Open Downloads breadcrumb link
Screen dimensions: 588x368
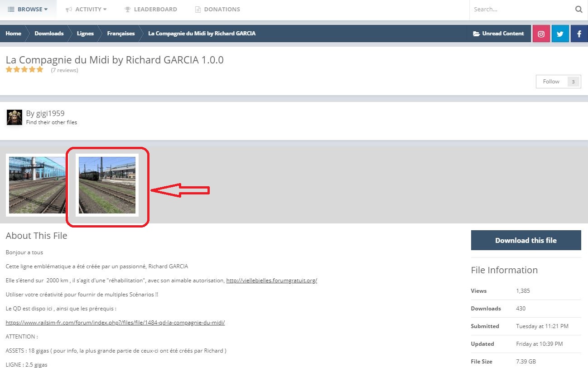click(x=49, y=34)
